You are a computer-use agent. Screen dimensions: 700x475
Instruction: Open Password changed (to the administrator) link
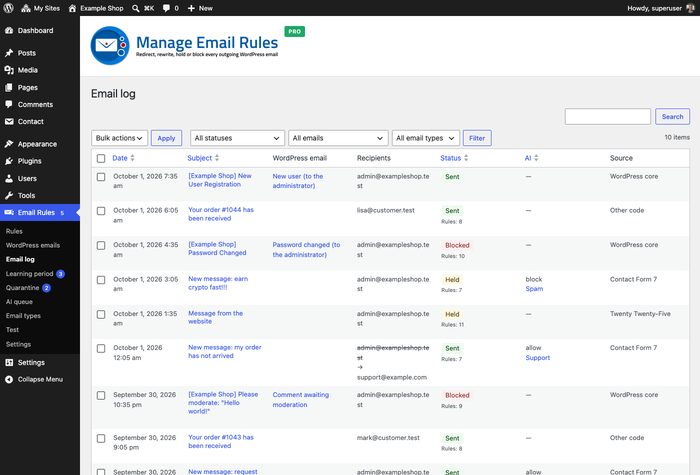coord(306,250)
